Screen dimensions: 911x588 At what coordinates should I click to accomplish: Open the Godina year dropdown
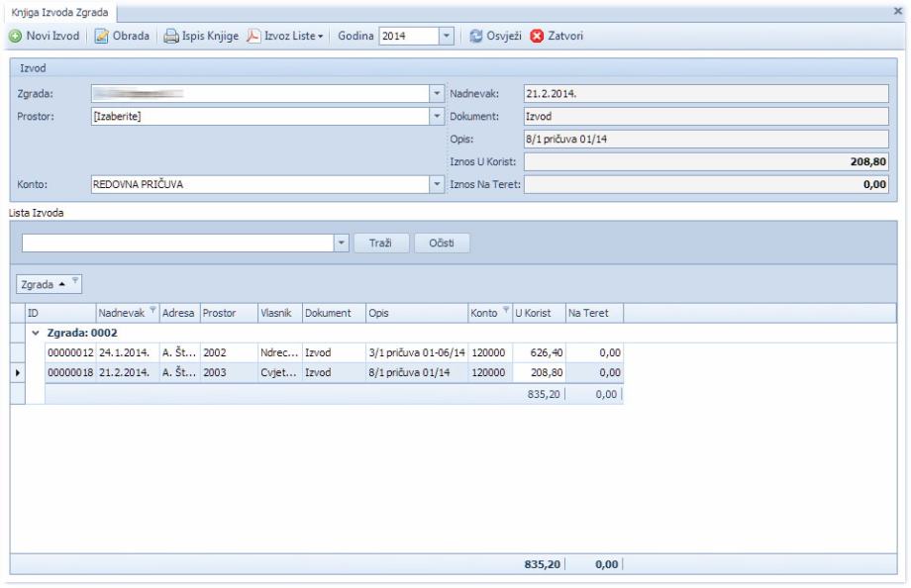(446, 36)
